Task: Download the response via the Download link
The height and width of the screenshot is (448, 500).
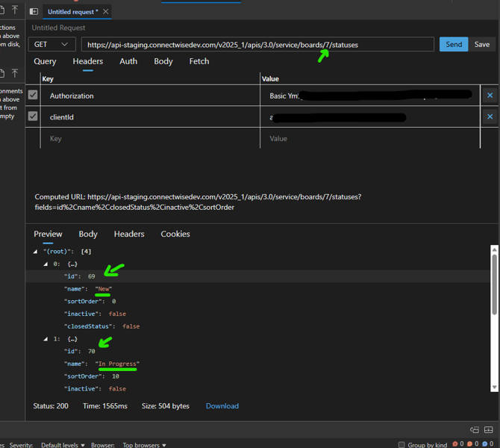Action: point(222,406)
